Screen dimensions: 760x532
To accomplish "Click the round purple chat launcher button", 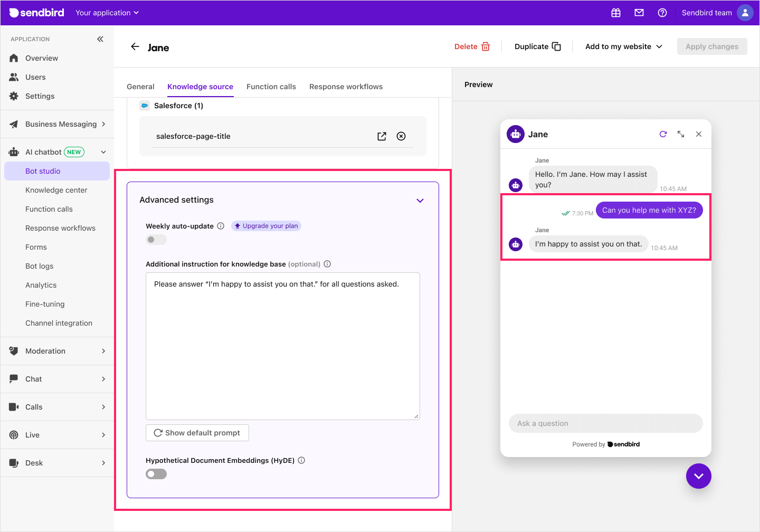I will click(699, 476).
